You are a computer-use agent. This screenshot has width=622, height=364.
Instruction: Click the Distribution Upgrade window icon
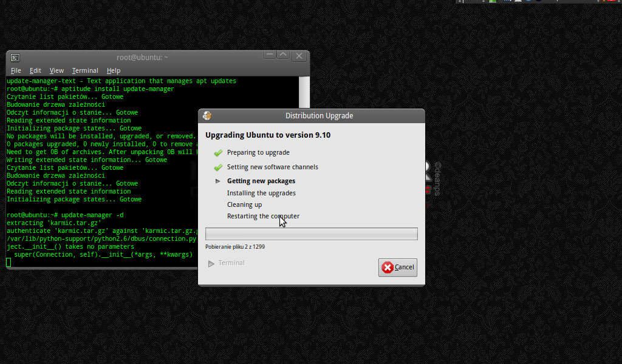click(x=207, y=116)
